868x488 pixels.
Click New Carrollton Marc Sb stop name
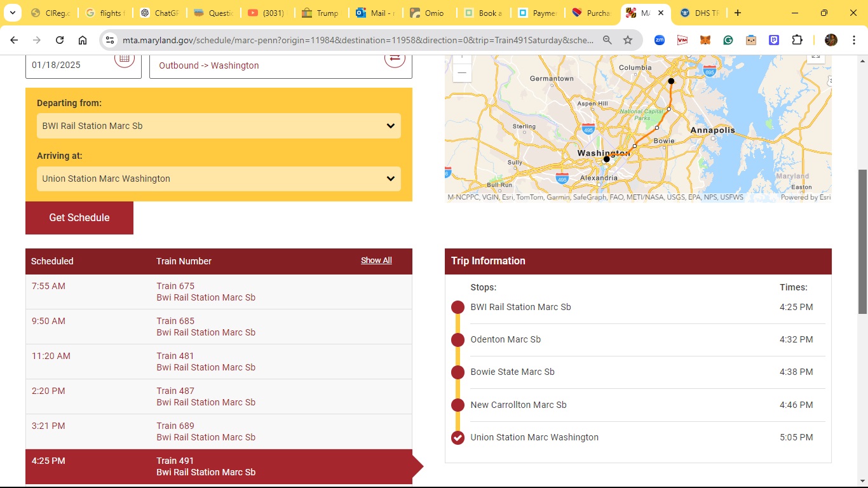point(519,405)
